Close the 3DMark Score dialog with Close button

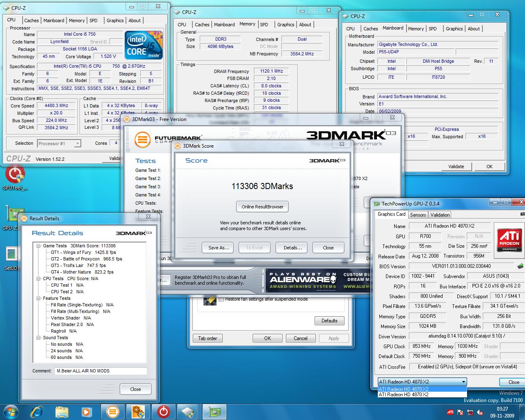click(x=328, y=248)
